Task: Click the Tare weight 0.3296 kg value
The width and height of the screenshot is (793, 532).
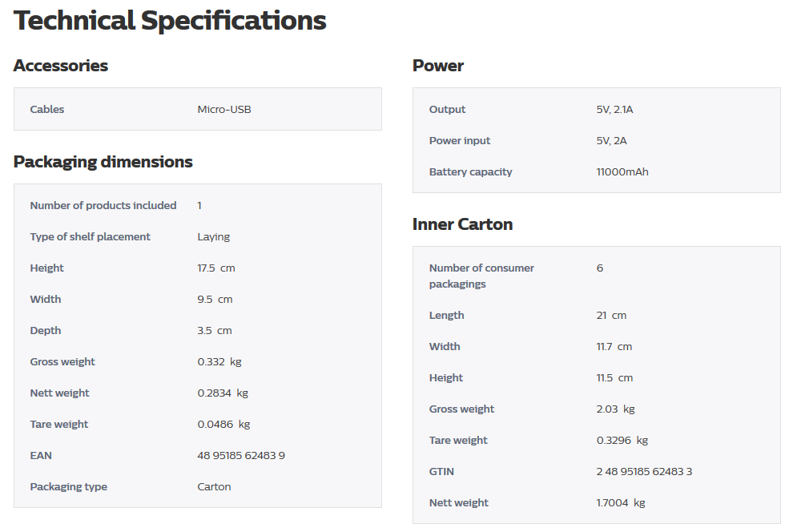Action: pyautogui.click(x=622, y=441)
